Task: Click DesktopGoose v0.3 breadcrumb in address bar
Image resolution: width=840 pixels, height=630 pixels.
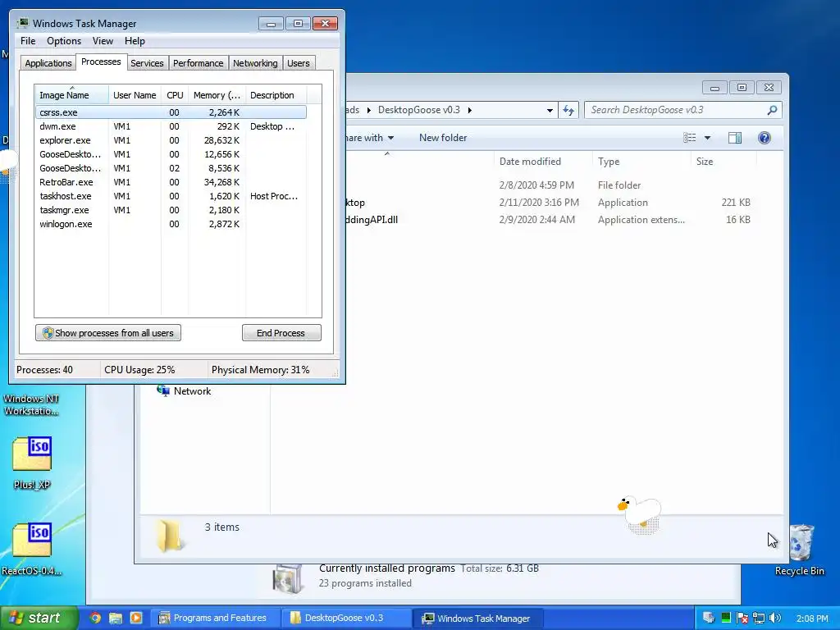Action: point(419,110)
